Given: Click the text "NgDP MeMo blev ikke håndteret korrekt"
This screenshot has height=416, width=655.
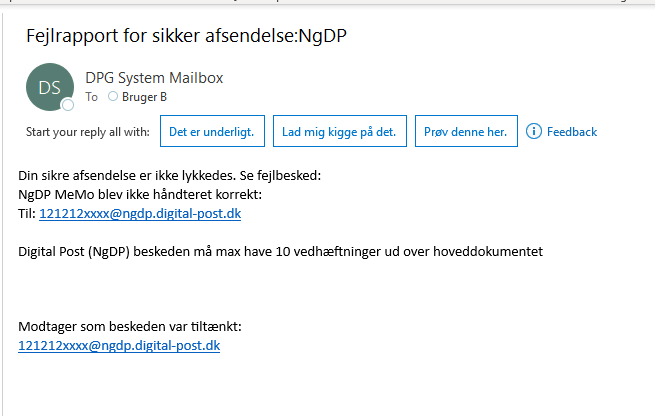Looking at the screenshot, I should [140, 194].
